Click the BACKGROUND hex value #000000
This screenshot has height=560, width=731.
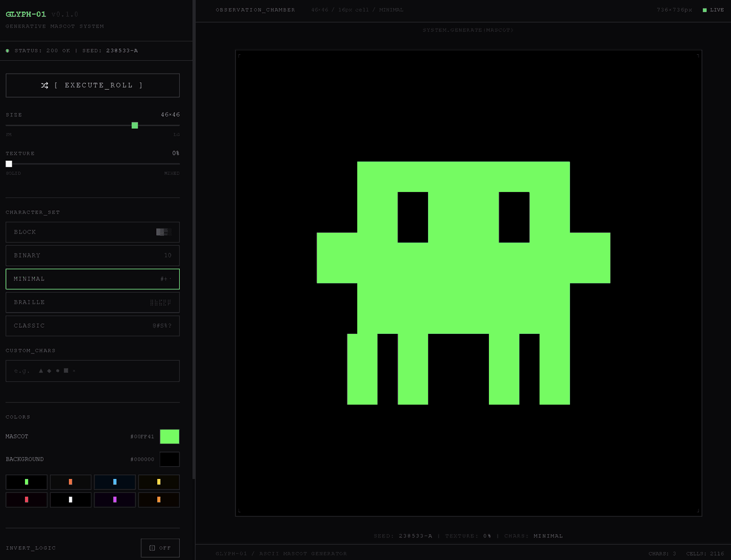click(x=142, y=459)
